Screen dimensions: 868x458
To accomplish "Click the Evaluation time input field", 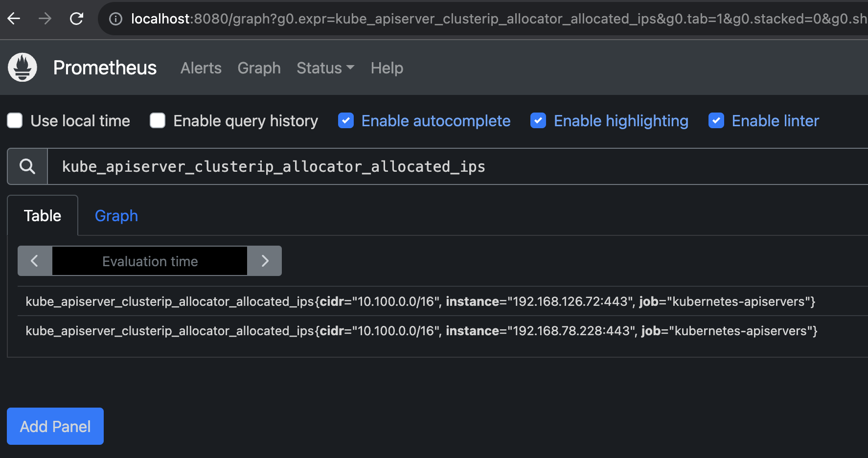I will [x=150, y=261].
